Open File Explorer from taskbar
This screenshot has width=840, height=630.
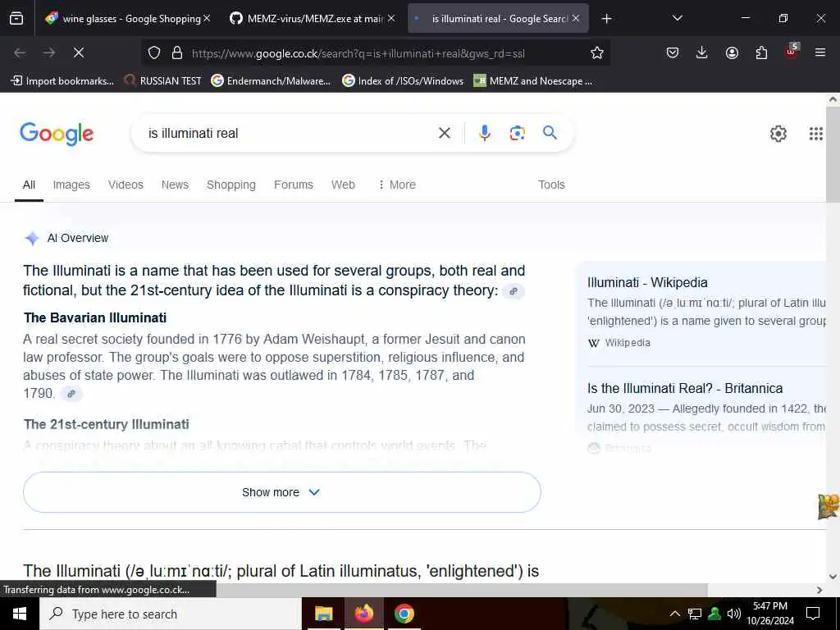pyautogui.click(x=323, y=614)
